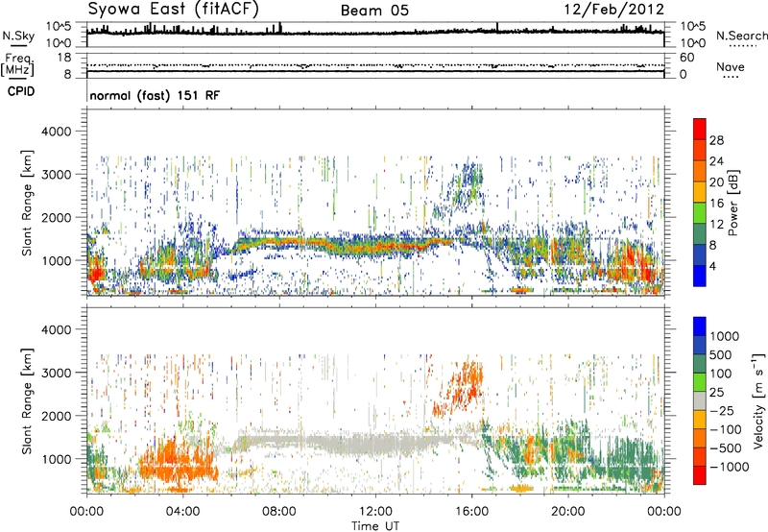This screenshot has height=532, width=768.
Task: Click the "12" label on power colorbar
Action: pyautogui.click(x=716, y=225)
